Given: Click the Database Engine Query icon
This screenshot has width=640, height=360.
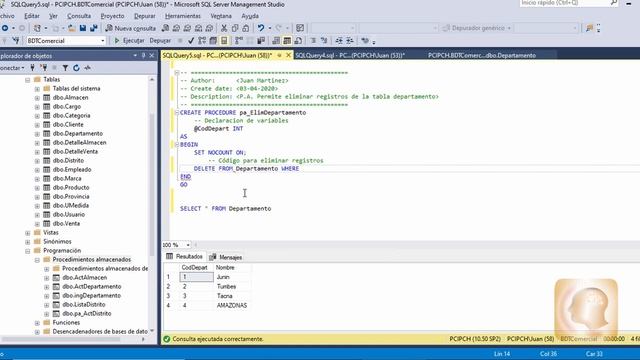Looking at the screenshot, I should [165, 28].
